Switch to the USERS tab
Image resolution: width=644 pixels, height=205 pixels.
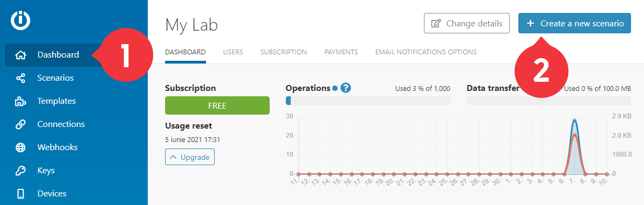pyautogui.click(x=233, y=52)
